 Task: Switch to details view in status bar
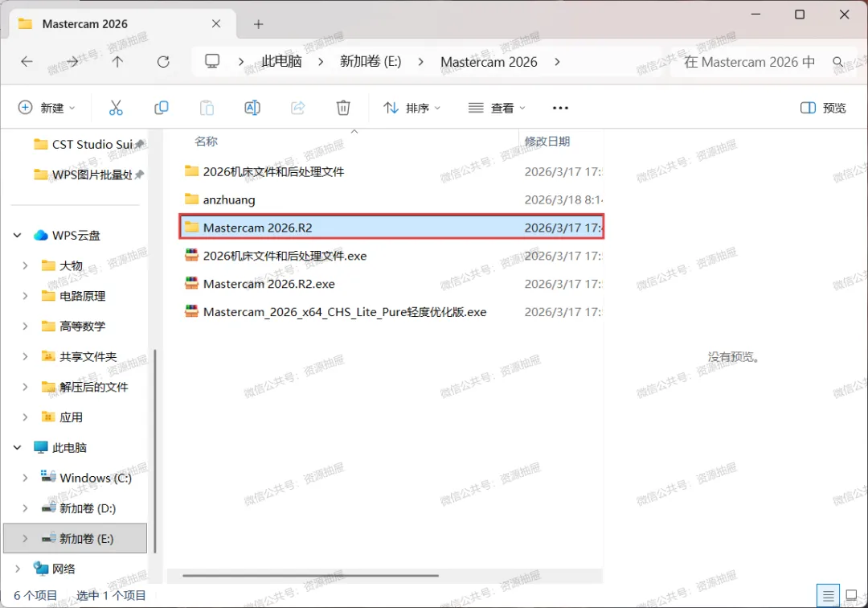coord(828,596)
